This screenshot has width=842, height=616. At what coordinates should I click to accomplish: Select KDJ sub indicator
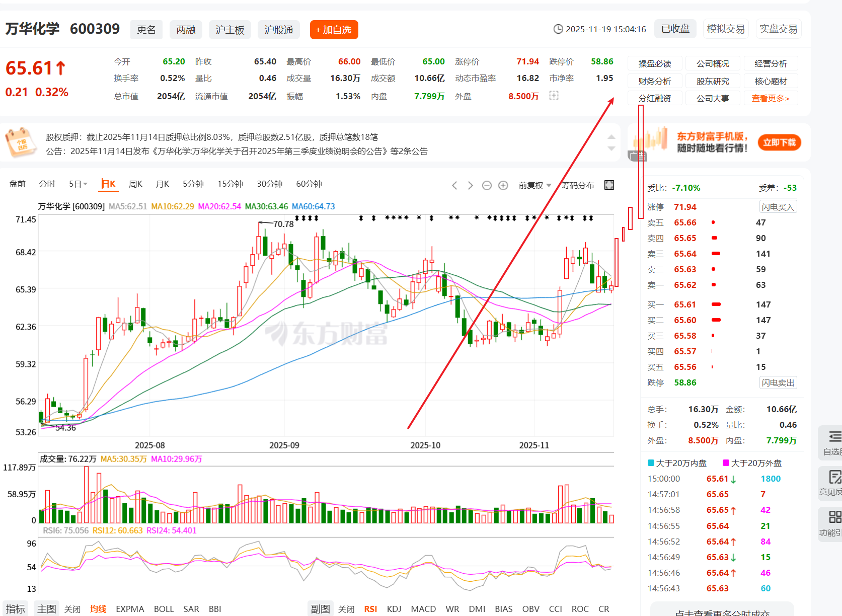click(x=394, y=609)
